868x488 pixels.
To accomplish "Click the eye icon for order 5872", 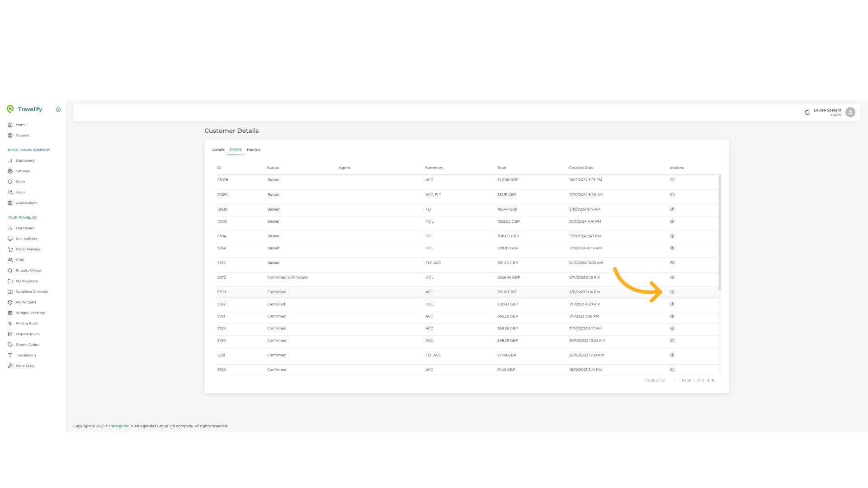I will tap(672, 277).
